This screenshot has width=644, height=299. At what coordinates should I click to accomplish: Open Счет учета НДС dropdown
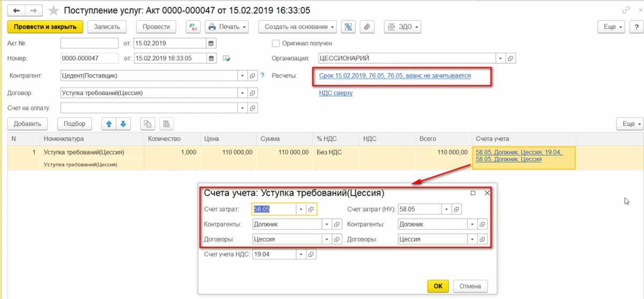coord(301,254)
